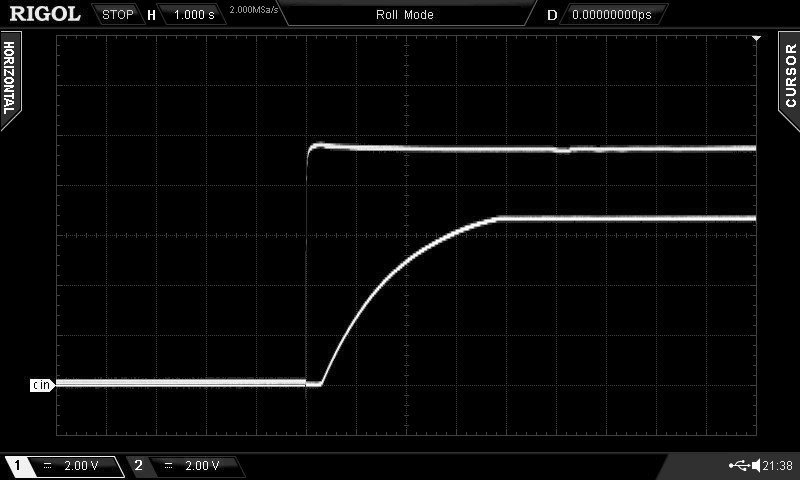The width and height of the screenshot is (800, 480).
Task: Click channel 1 DC coupling symbol
Action: 47,465
